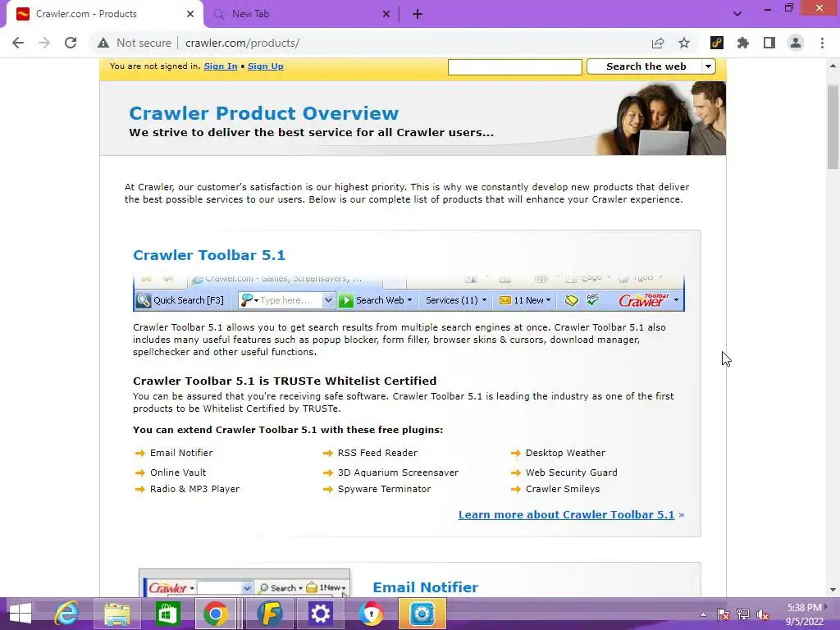
Task: Share this page via share icon
Action: (x=658, y=43)
